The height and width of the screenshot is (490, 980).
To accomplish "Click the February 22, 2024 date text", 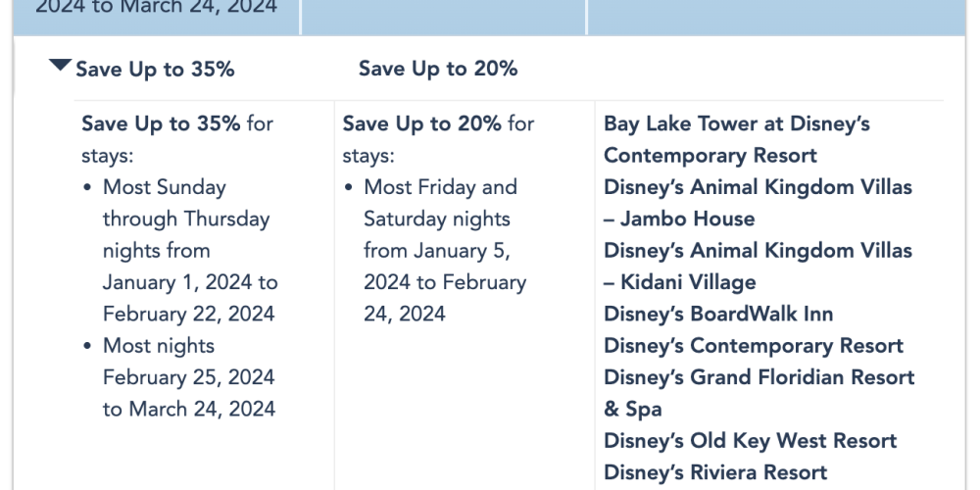I will pyautogui.click(x=189, y=314).
